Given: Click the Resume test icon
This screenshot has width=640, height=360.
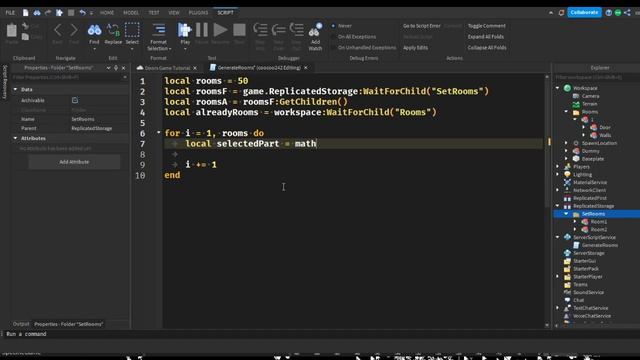Looking at the screenshot, I should (x=220, y=30).
